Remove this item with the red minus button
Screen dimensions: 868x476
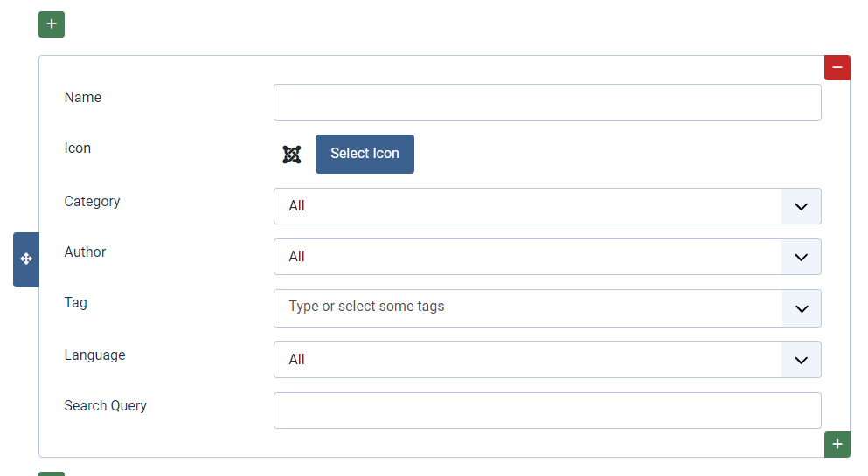coord(837,67)
